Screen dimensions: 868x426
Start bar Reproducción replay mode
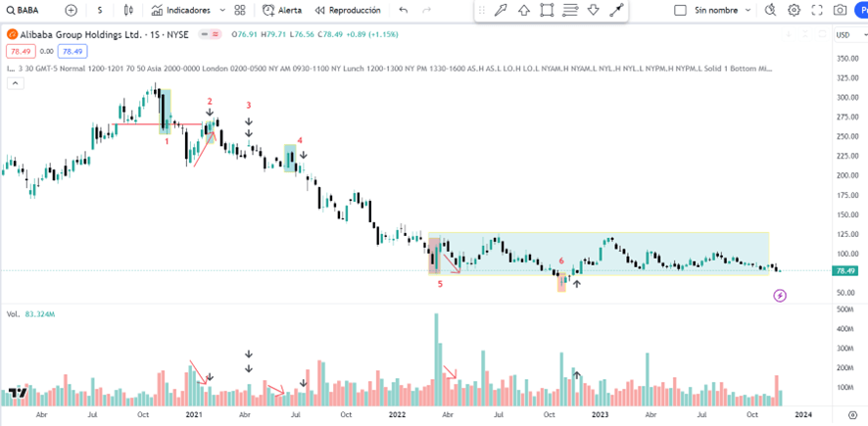tap(347, 10)
